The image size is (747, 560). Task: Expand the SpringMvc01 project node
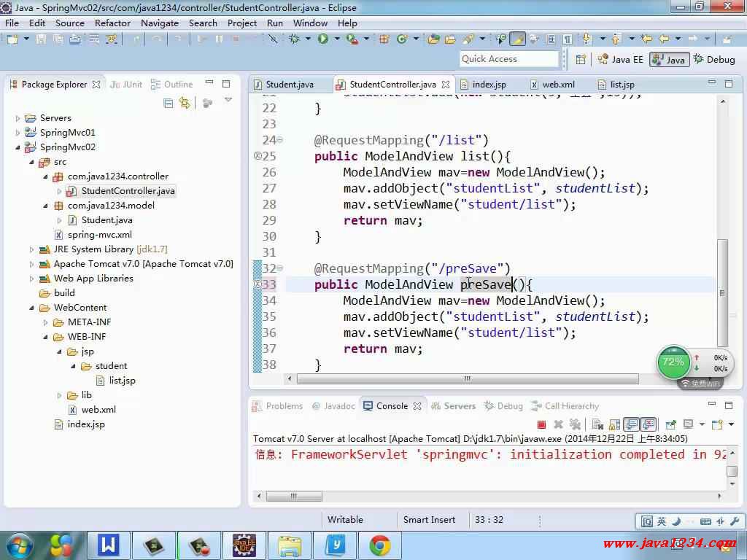click(x=18, y=133)
